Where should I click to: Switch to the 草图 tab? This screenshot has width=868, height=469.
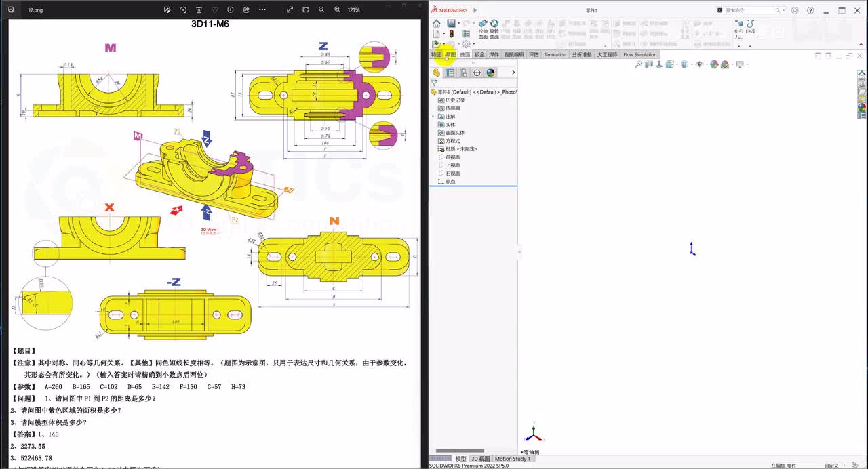pos(450,54)
